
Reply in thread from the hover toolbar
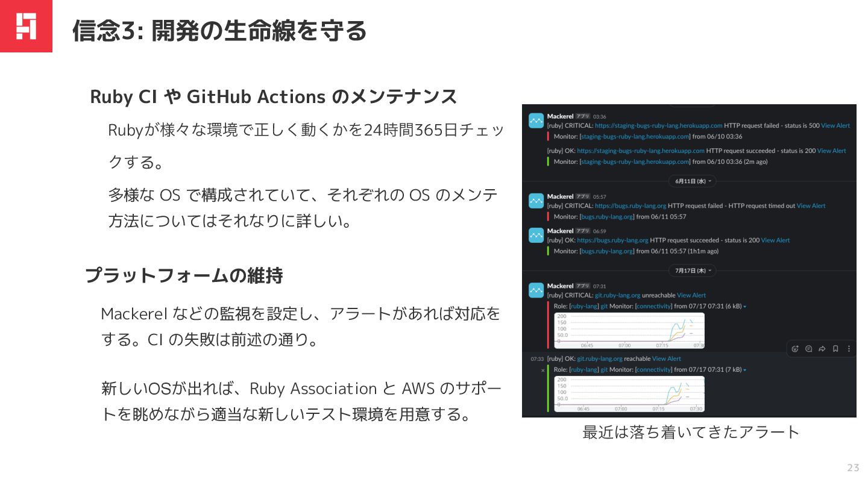click(x=808, y=348)
